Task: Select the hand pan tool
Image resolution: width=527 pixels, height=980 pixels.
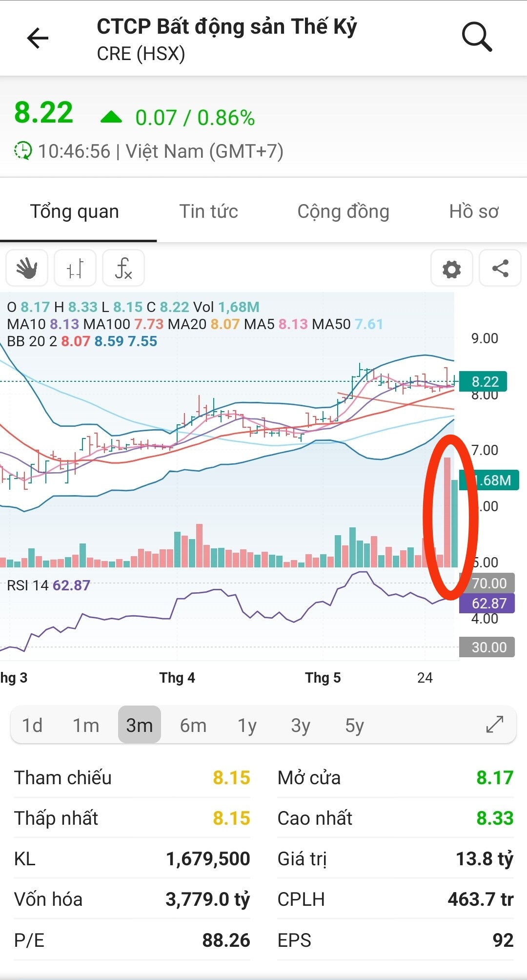Action: pos(27,268)
